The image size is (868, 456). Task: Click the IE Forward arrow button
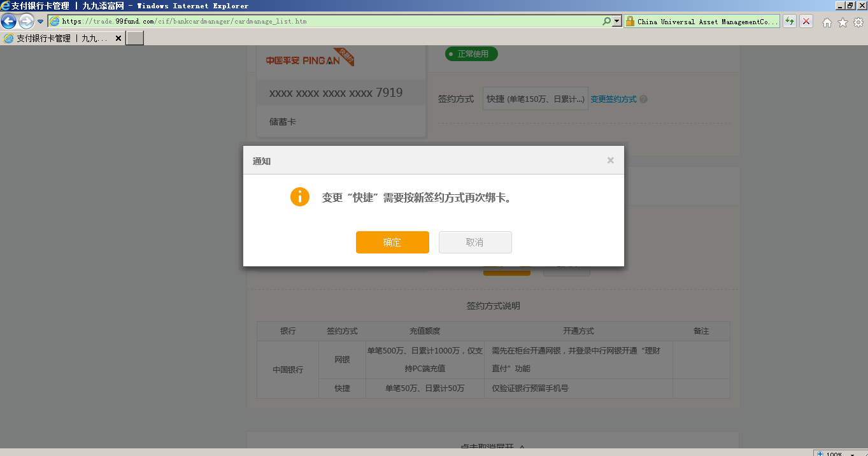[x=26, y=21]
